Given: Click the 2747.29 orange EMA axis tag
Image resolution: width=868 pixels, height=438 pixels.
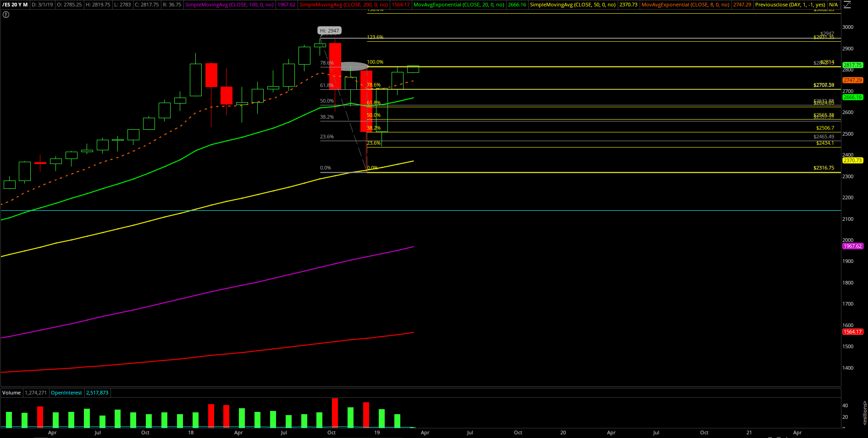Looking at the screenshot, I should 853,80.
